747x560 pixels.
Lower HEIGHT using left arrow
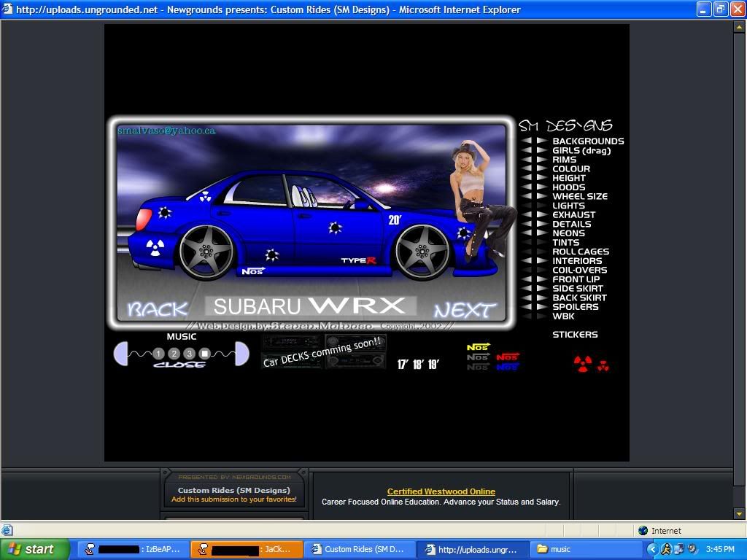(x=527, y=178)
